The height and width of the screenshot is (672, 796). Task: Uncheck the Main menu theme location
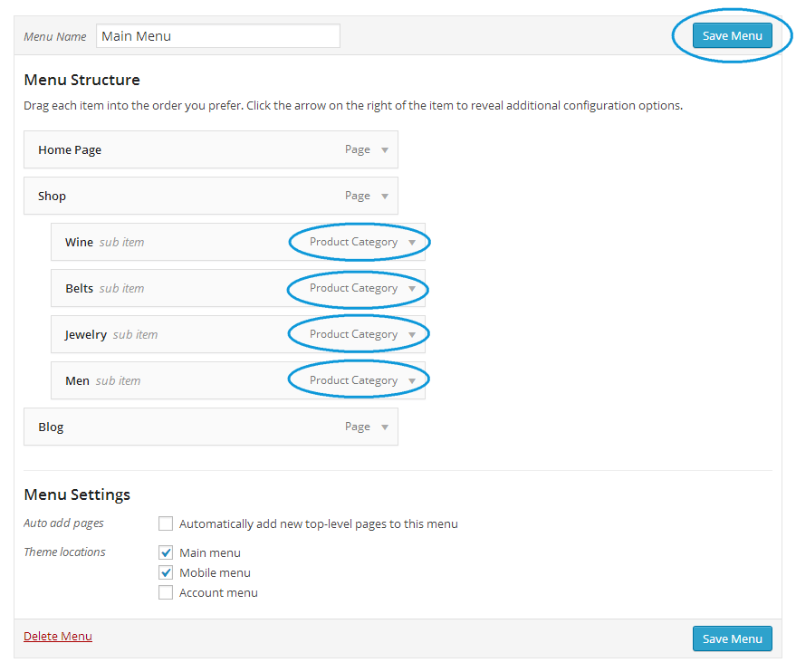(x=166, y=552)
